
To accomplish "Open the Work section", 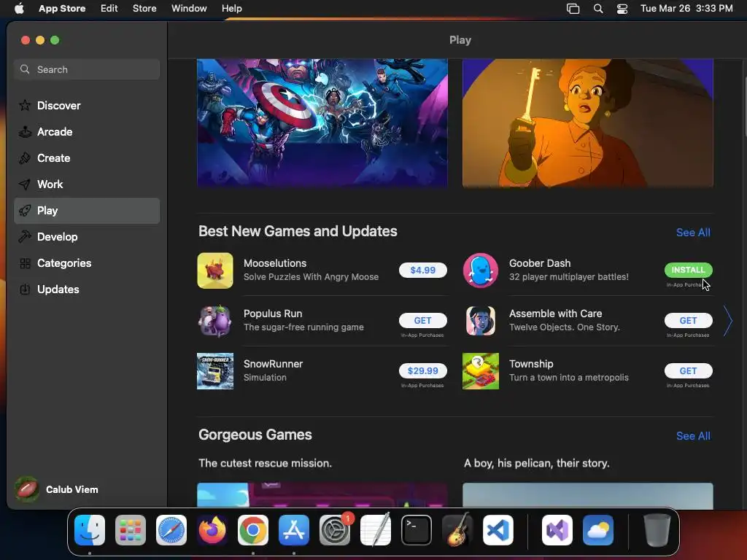I will point(87,184).
